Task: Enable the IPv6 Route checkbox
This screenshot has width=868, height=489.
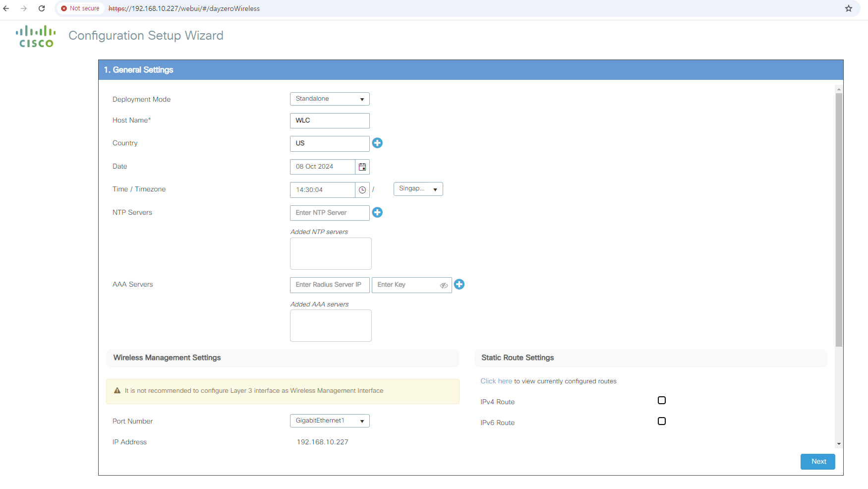Action: (662, 421)
